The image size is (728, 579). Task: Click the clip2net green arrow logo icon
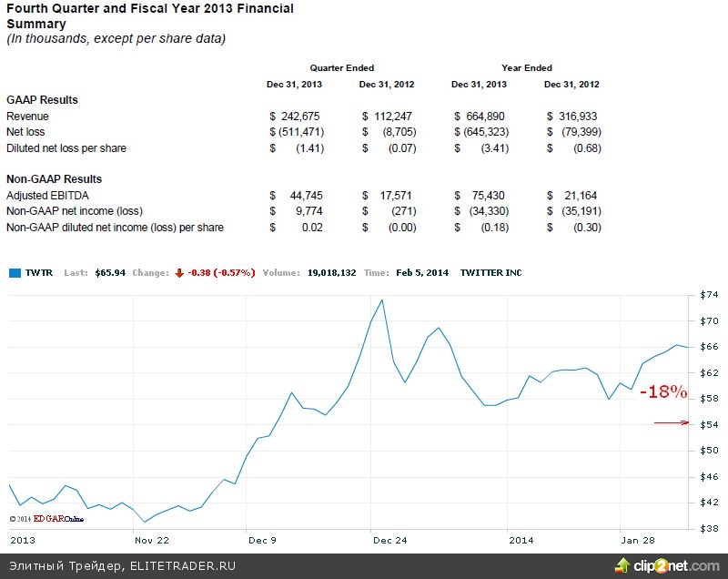[x=622, y=565]
